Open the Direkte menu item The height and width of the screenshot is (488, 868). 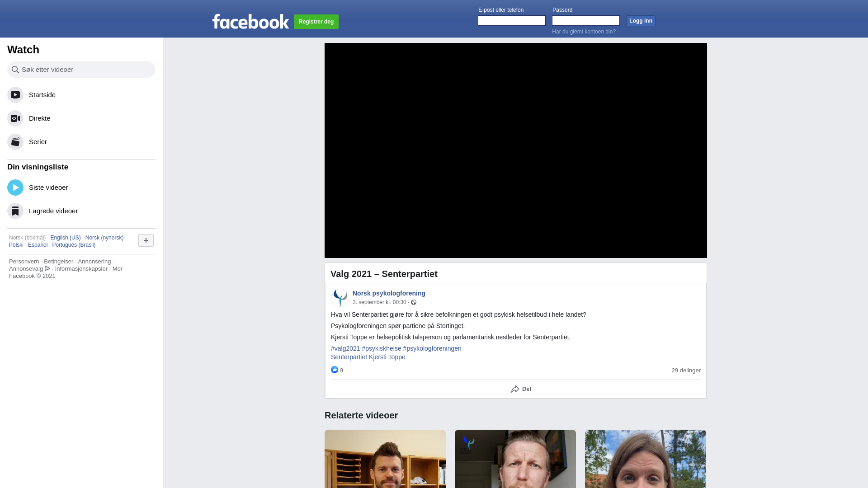coord(81,118)
